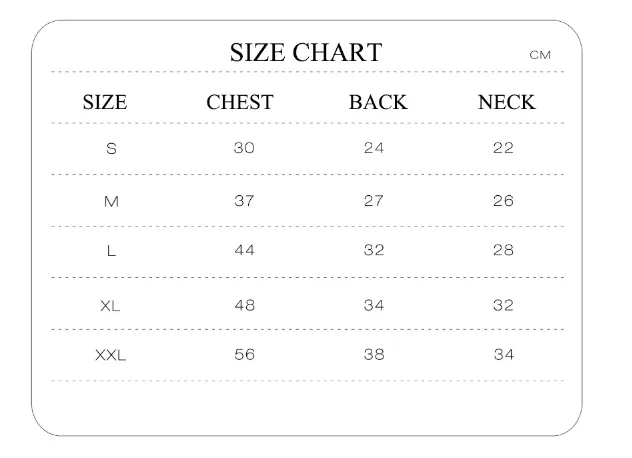Click chest value 56 for size XXL
This screenshot has height=458, width=632.
click(x=244, y=354)
